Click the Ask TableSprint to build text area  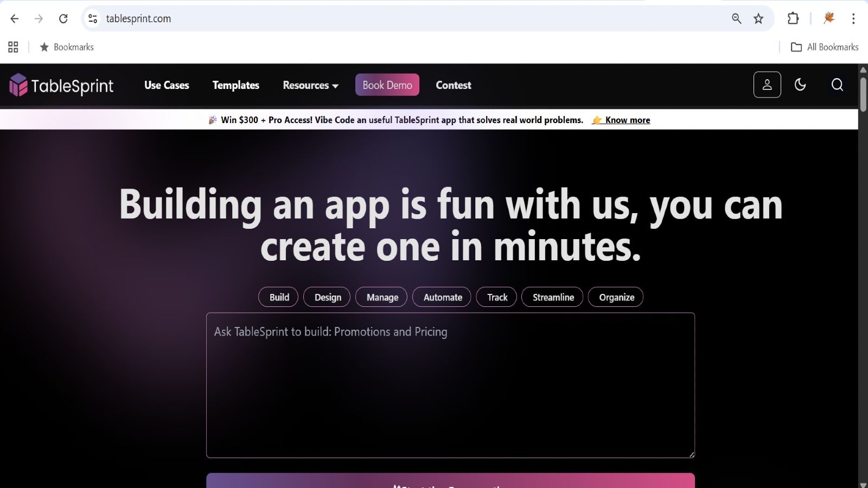[x=450, y=386]
